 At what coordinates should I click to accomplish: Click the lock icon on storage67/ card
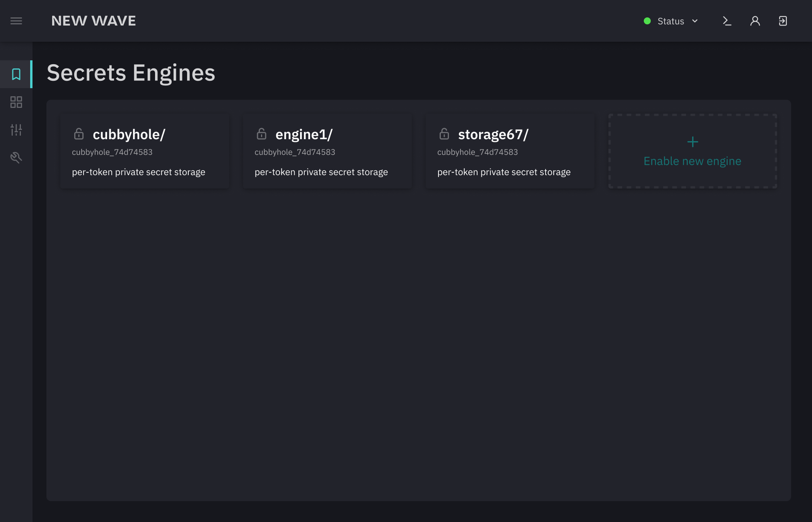pyautogui.click(x=444, y=134)
